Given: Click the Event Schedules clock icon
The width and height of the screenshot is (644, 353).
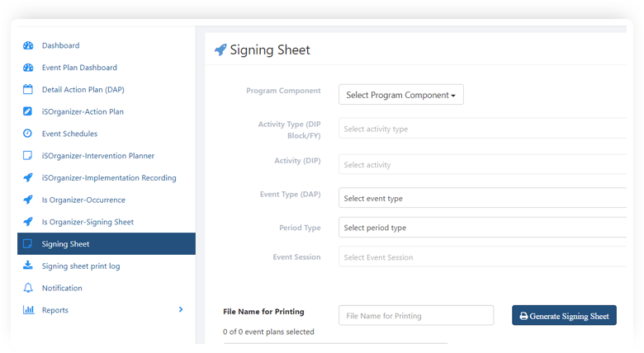Looking at the screenshot, I should point(27,134).
